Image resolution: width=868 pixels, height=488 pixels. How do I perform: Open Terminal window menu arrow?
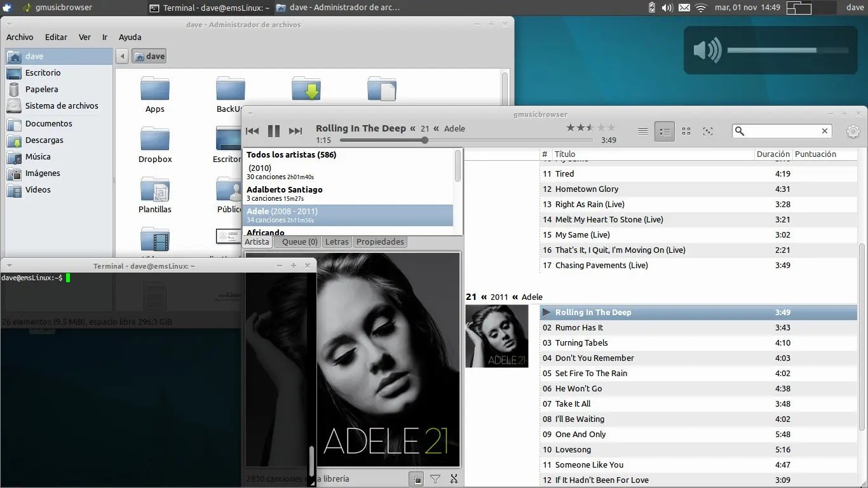[x=9, y=266]
